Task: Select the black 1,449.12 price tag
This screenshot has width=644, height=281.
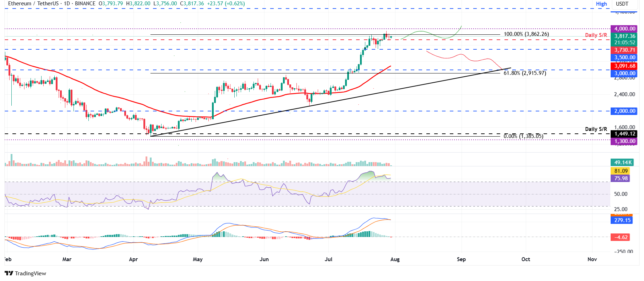Action: (624, 134)
